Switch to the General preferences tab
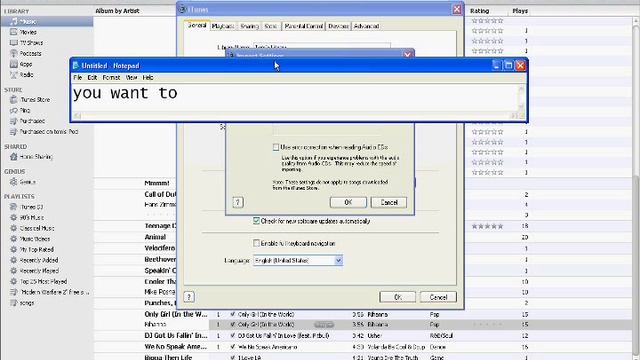640x360 pixels. pyautogui.click(x=197, y=25)
